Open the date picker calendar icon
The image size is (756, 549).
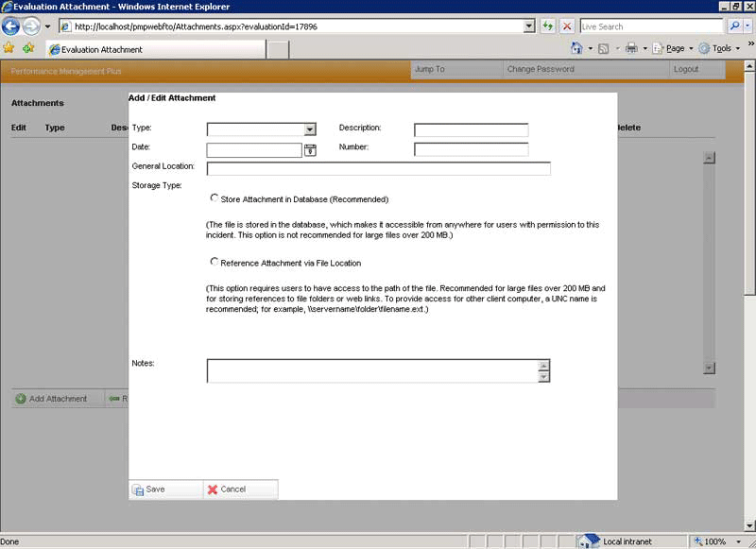coord(310,149)
